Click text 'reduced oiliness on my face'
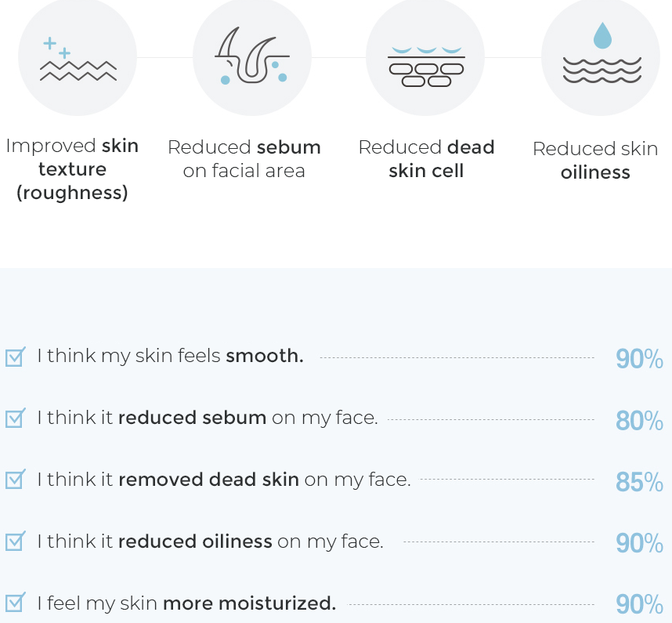672x623 pixels. 251,541
